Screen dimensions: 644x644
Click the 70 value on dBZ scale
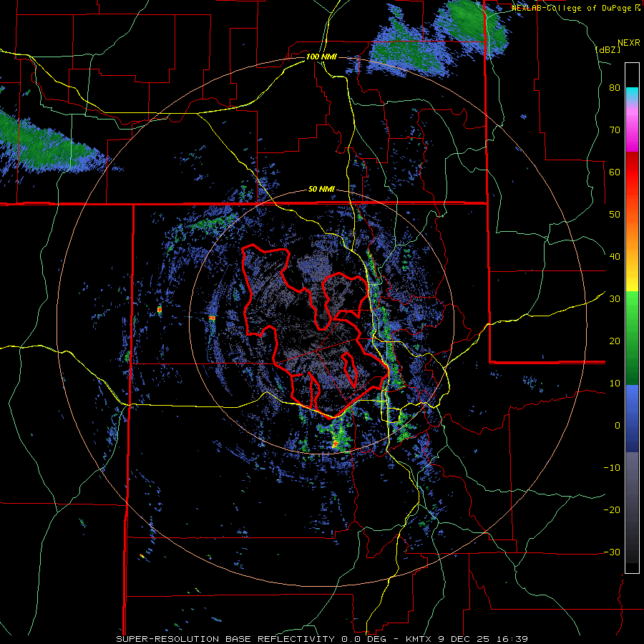click(615, 130)
